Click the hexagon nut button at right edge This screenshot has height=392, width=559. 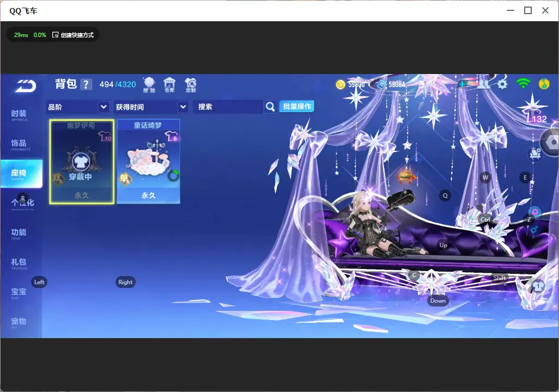coord(551,143)
